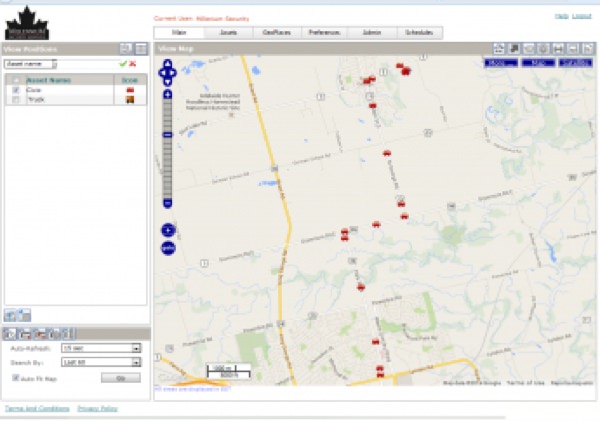Pan the map down with the arrow control
Screen dimensions: 600x421
pyautogui.click(x=168, y=82)
